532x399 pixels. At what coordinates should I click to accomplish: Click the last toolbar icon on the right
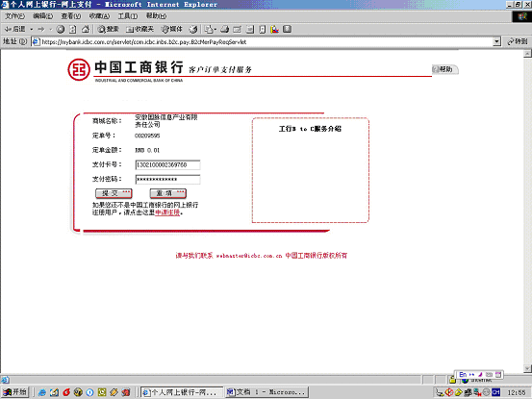(287, 29)
